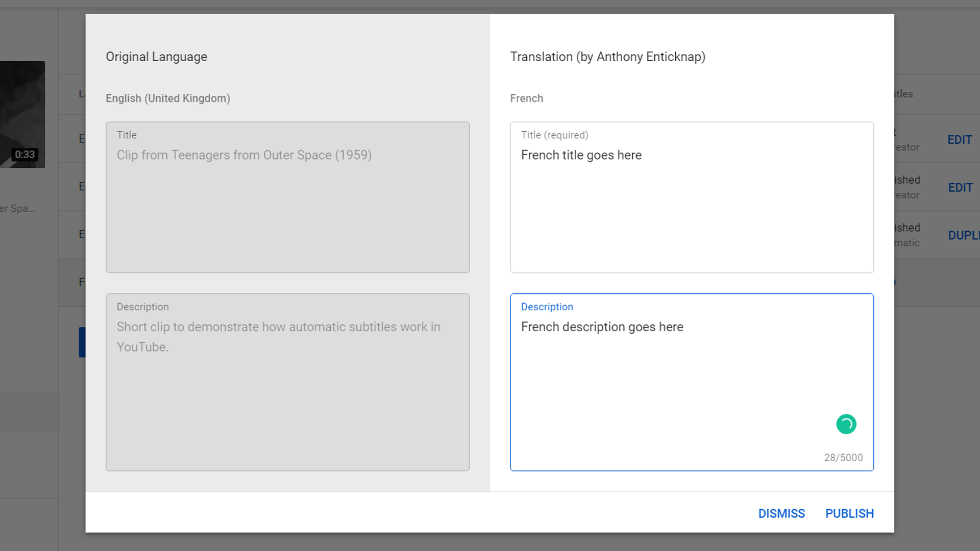Click the blue Description field label
This screenshot has width=980, height=551.
coord(547,307)
